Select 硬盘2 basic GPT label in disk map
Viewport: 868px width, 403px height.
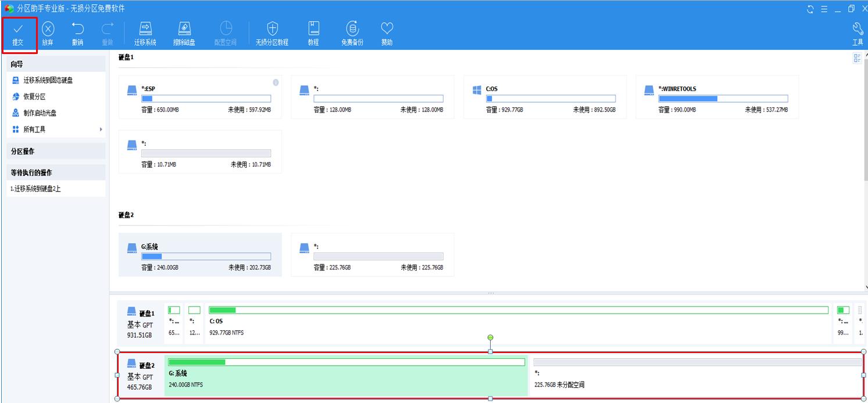141,376
